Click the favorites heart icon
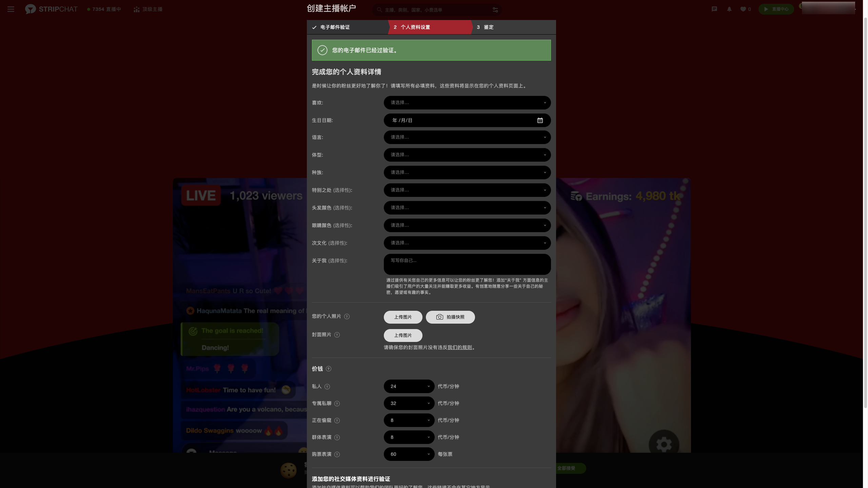868x488 pixels. 743,9
